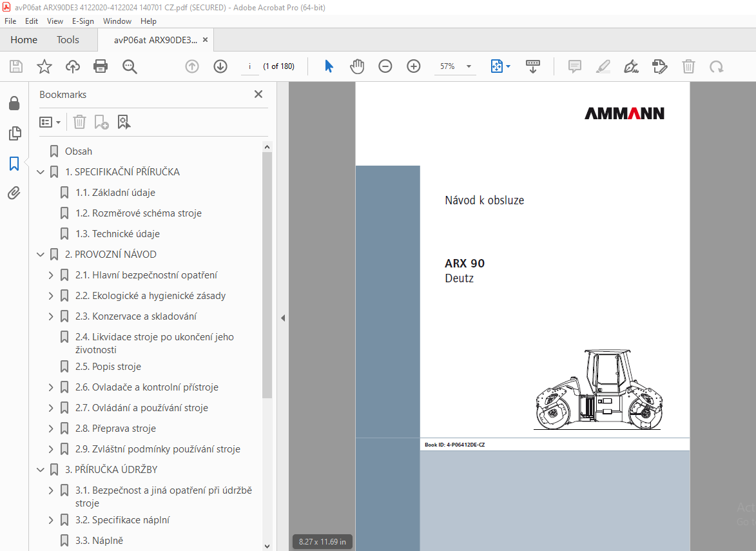Add file to starred bookmarks
The height and width of the screenshot is (551, 756).
pyautogui.click(x=44, y=66)
